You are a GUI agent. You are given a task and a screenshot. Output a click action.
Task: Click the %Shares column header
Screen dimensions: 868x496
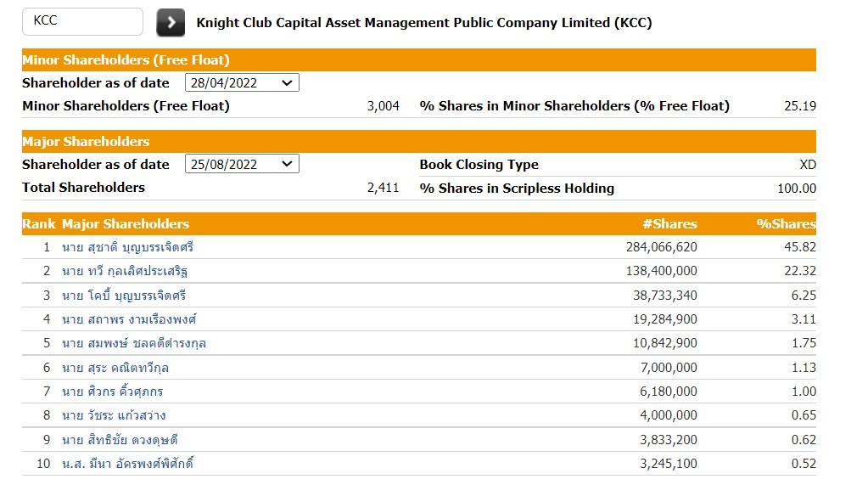pos(786,224)
